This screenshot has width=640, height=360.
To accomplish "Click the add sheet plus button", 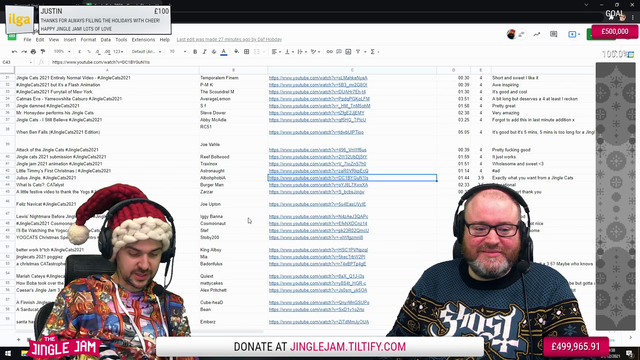I will (18, 340).
